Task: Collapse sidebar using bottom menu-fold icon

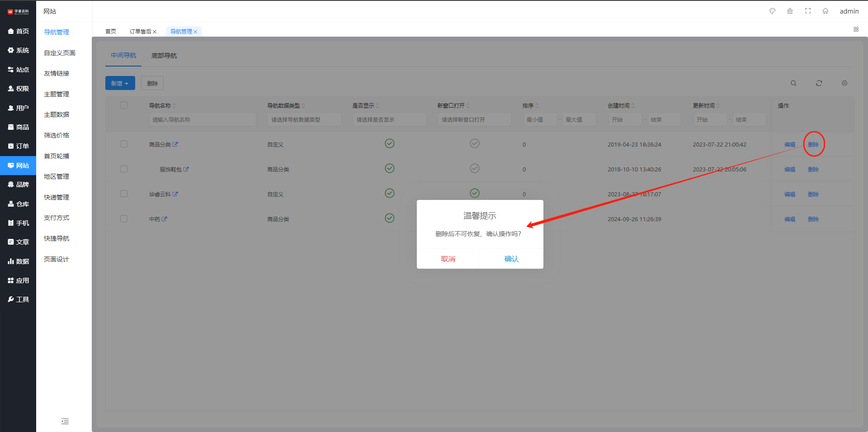Action: pos(65,421)
